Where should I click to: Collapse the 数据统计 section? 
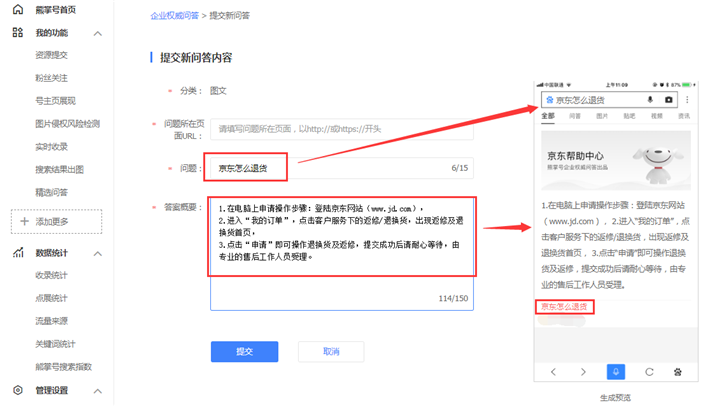(x=98, y=254)
